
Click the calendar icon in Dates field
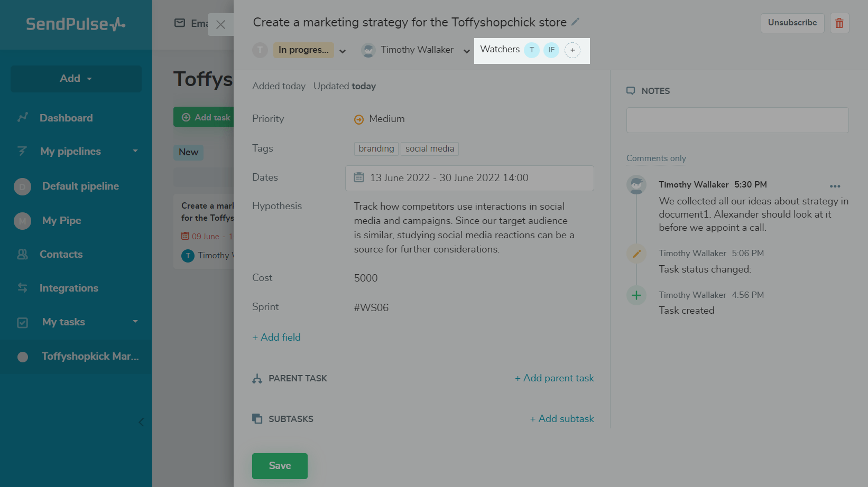[359, 178]
